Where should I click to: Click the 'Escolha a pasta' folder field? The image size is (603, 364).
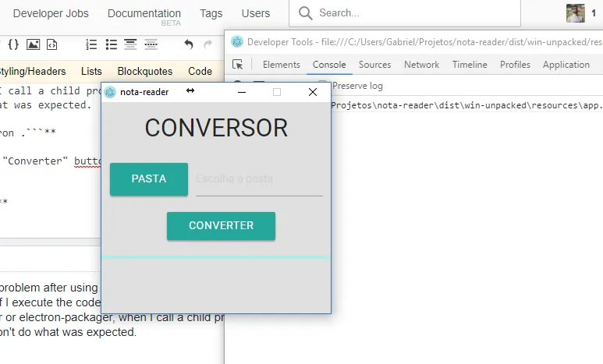tap(259, 179)
